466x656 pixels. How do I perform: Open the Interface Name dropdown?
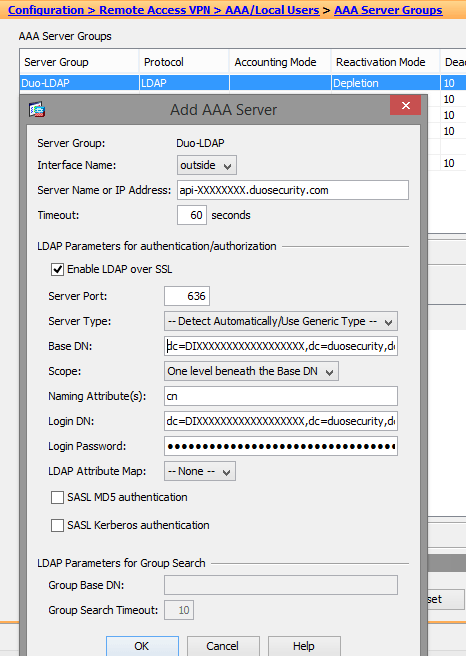click(207, 165)
